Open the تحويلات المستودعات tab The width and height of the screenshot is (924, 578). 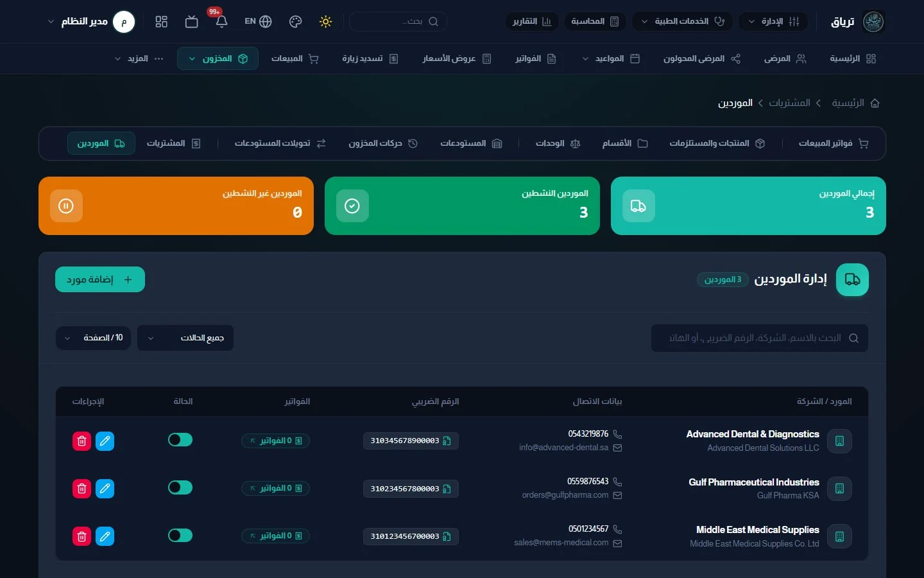click(x=280, y=143)
